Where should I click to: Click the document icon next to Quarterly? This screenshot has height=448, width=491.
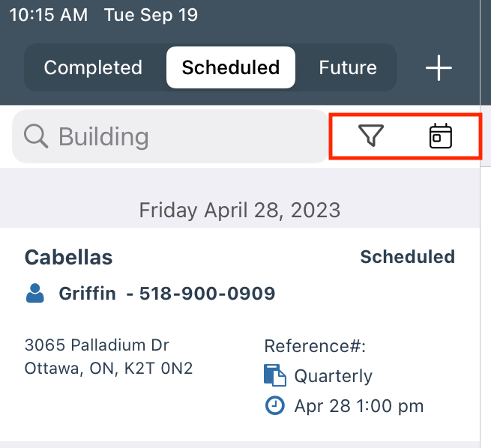[x=275, y=375]
